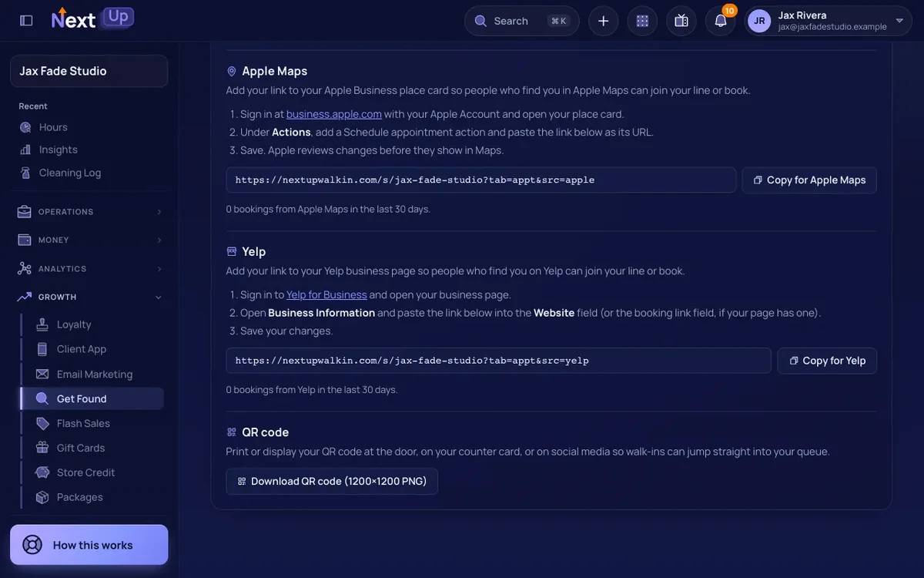
Task: Open the Jax Rivera account dropdown
Action: [828, 21]
